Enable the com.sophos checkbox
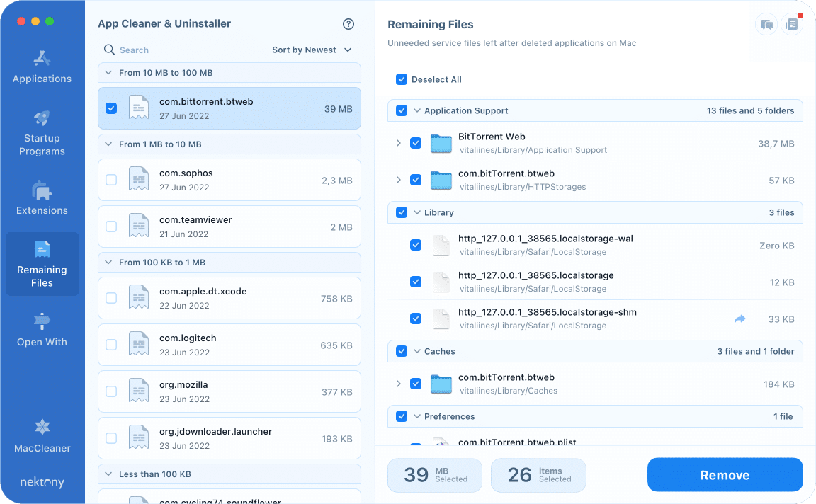816x504 pixels. coord(110,180)
